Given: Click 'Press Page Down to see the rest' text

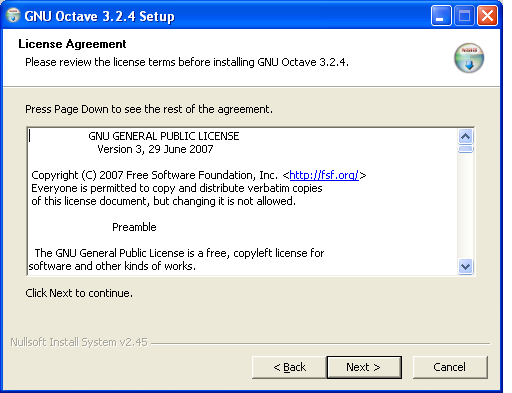Looking at the screenshot, I should point(149,109).
